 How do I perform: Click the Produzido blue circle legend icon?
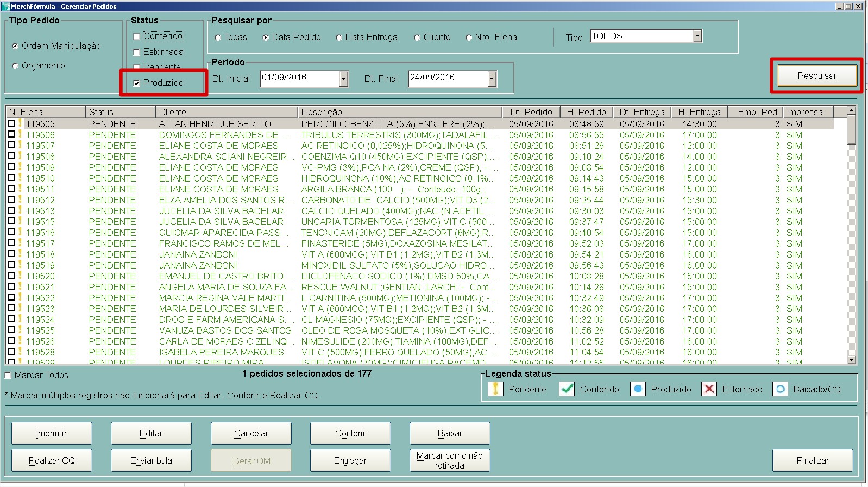tap(638, 389)
